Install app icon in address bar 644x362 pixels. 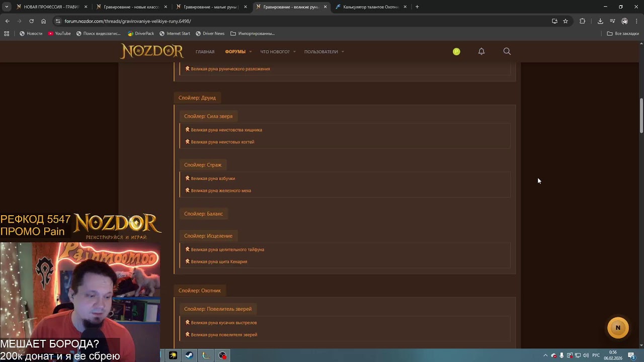[554, 21]
